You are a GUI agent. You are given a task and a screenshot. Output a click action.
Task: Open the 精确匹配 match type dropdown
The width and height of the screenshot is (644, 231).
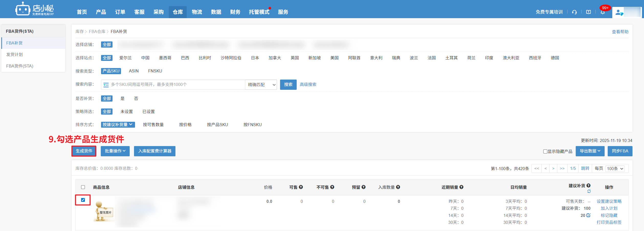tap(261, 85)
